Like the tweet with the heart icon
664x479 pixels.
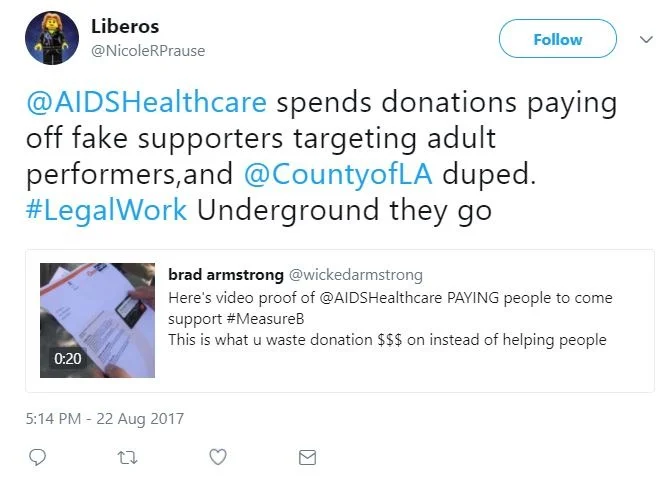[218, 457]
